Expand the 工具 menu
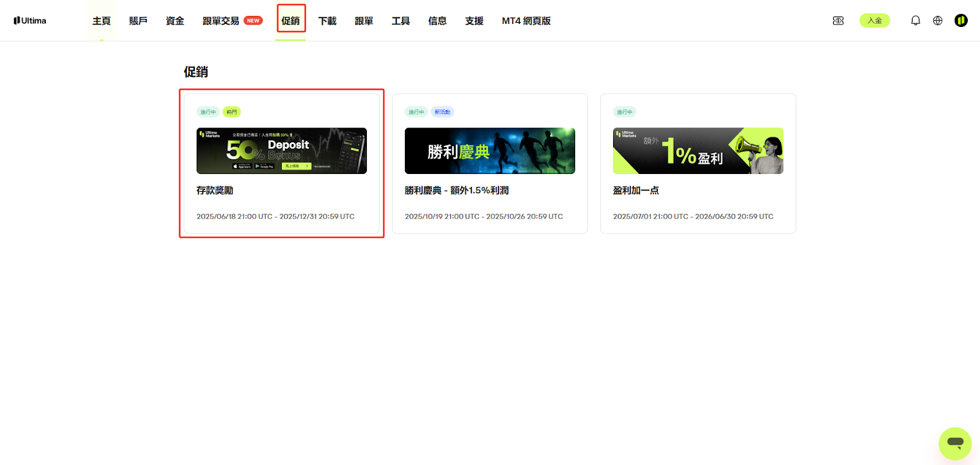The height and width of the screenshot is (465, 980). [x=401, y=21]
